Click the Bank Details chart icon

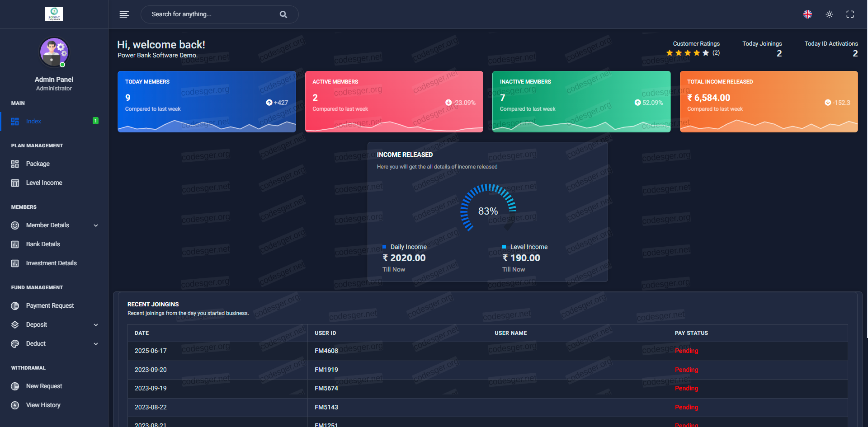(x=15, y=244)
